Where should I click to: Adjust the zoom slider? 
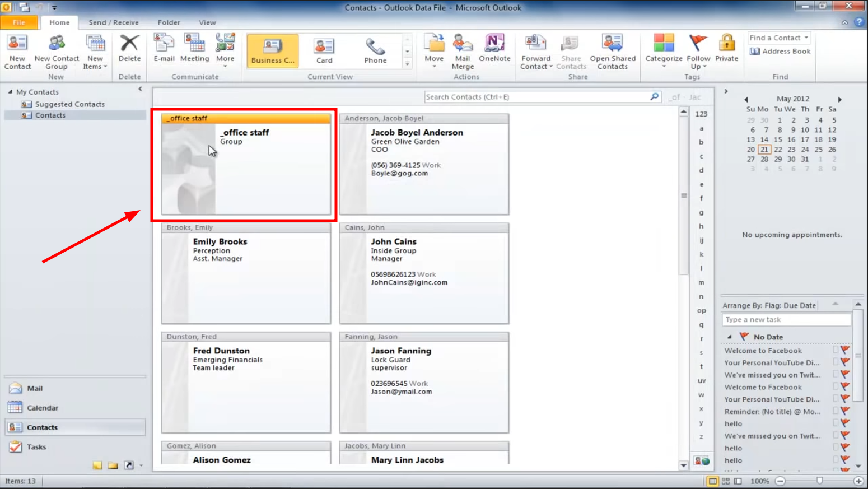tap(819, 481)
